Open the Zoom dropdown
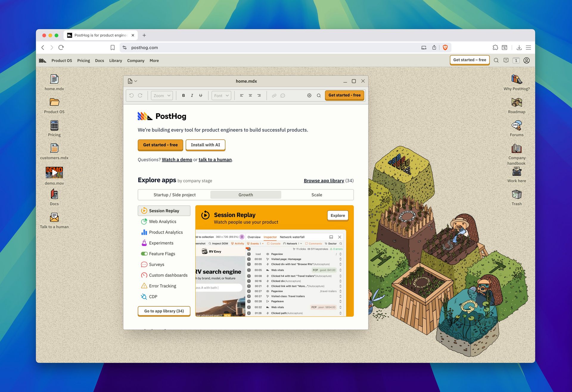This screenshot has height=392, width=572. click(x=162, y=96)
